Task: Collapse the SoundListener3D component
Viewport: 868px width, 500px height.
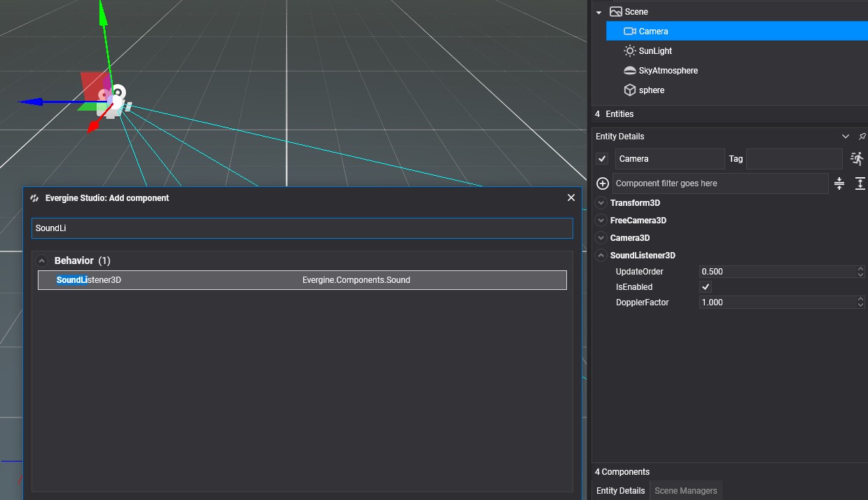Action: click(601, 256)
